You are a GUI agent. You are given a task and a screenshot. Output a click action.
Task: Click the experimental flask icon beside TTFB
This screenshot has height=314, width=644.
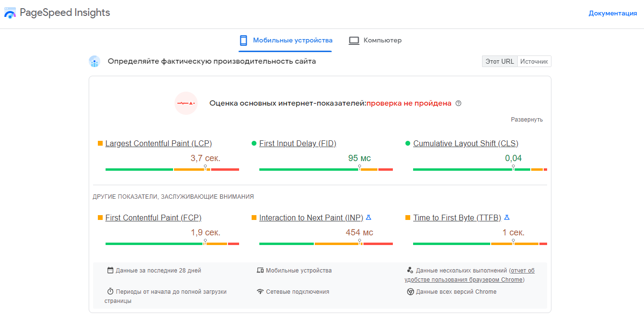pyautogui.click(x=507, y=218)
